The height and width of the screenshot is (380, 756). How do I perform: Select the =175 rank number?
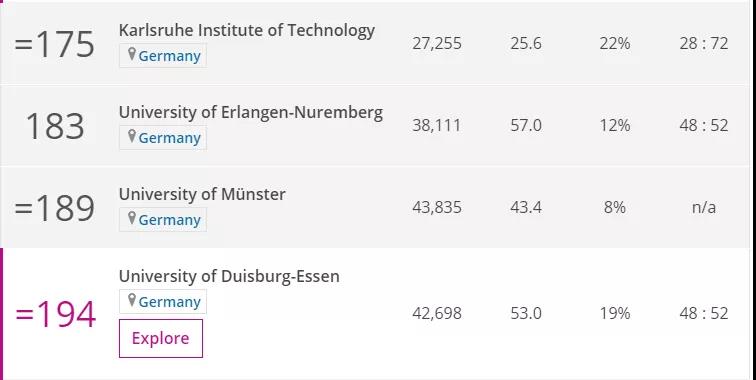[x=54, y=44]
